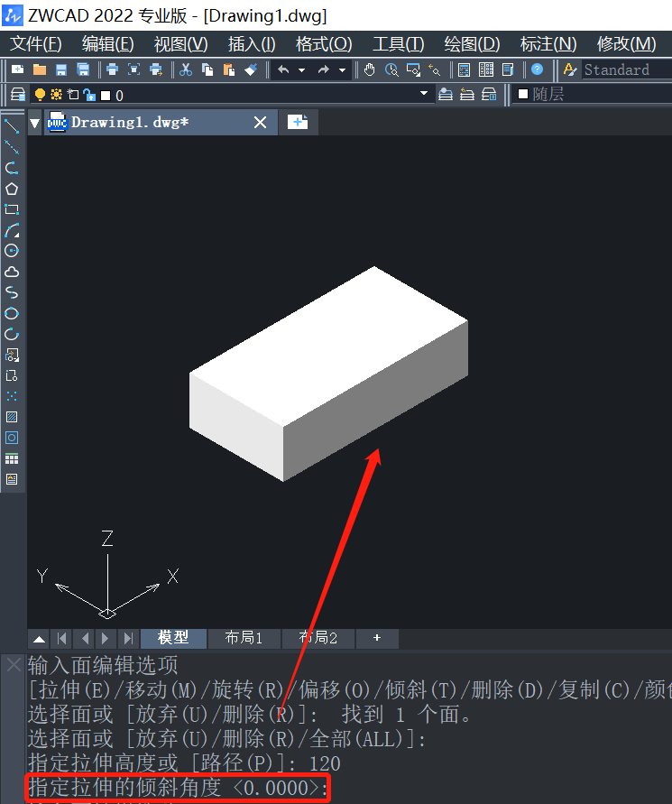Select the Polygon tool
This screenshot has width=672, height=804.
point(12,189)
